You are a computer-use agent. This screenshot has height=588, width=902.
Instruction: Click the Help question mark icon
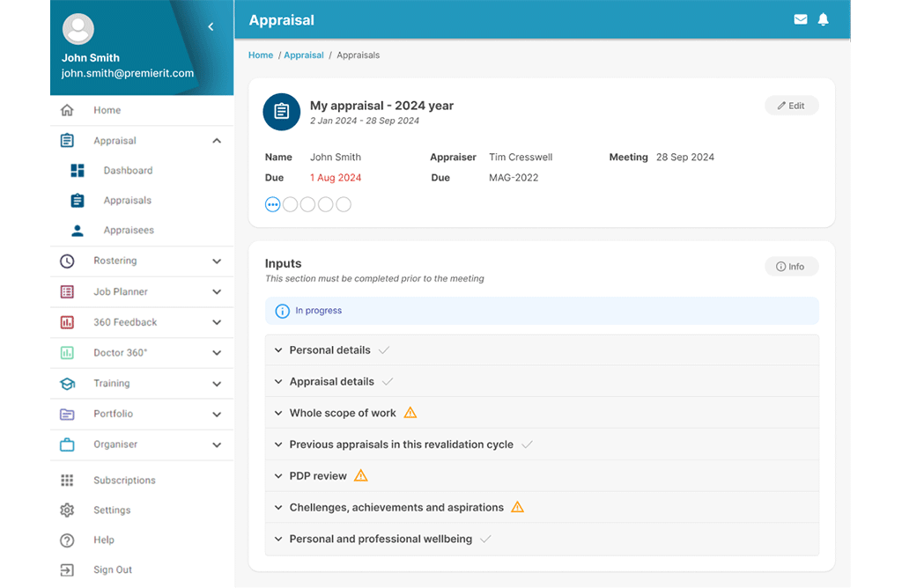click(67, 540)
